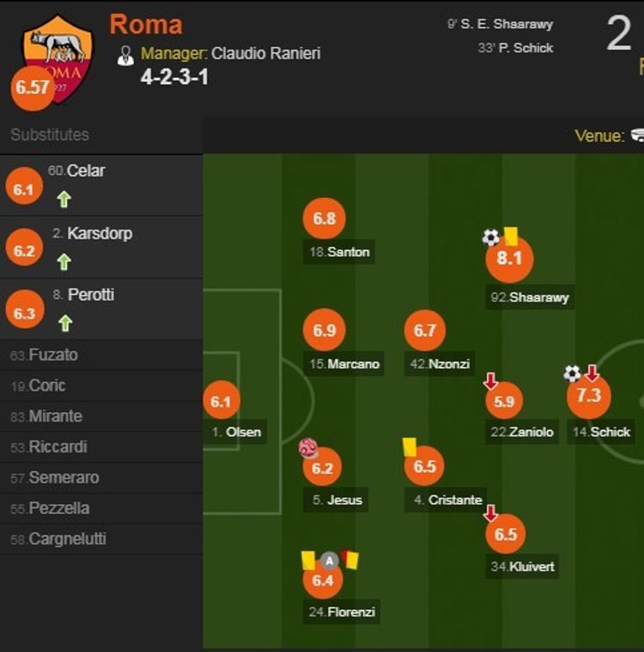Click the green sub-on arrow under Celar
This screenshot has height=652, width=644.
click(64, 199)
